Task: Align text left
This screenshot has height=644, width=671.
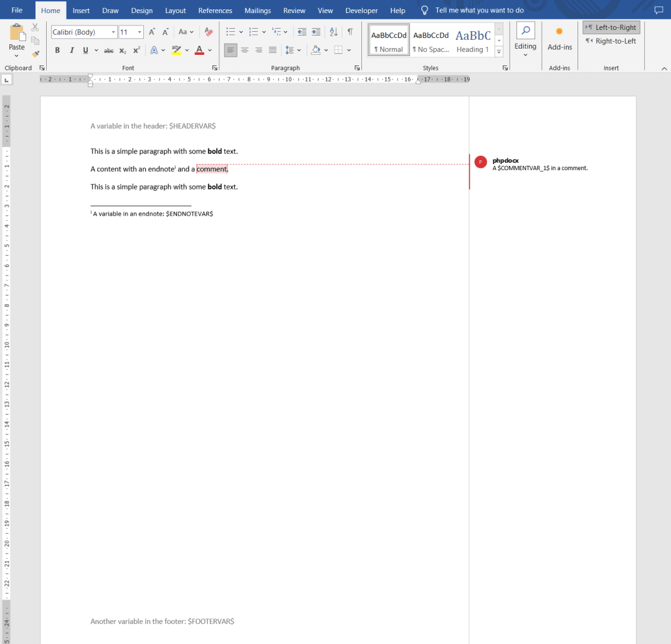Action: (x=231, y=50)
